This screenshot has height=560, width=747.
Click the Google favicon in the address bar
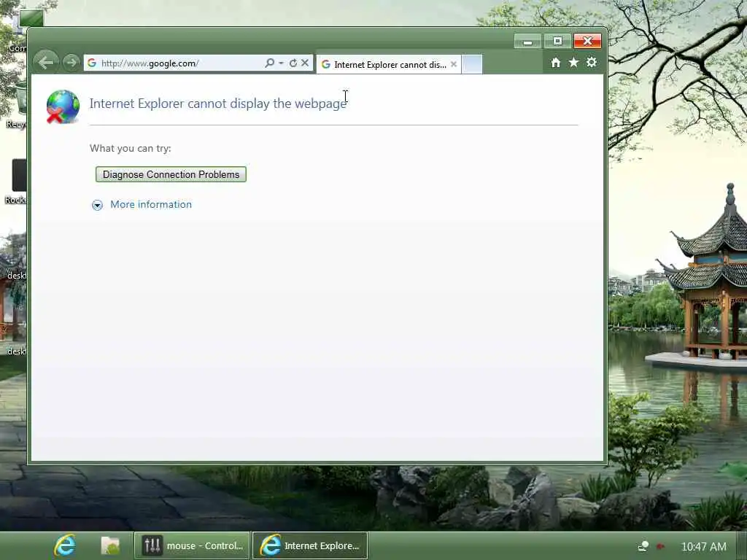(x=92, y=63)
